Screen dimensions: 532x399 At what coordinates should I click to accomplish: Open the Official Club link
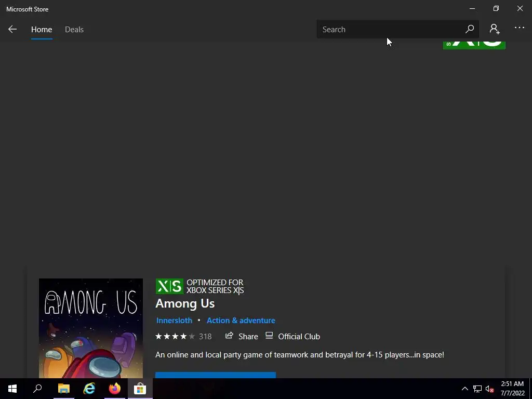coord(299,336)
